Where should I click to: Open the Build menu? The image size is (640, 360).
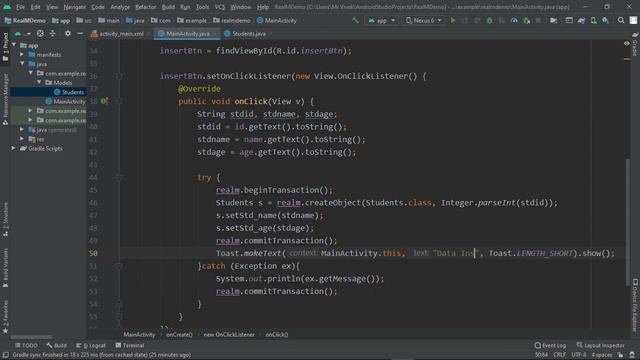[x=168, y=7]
